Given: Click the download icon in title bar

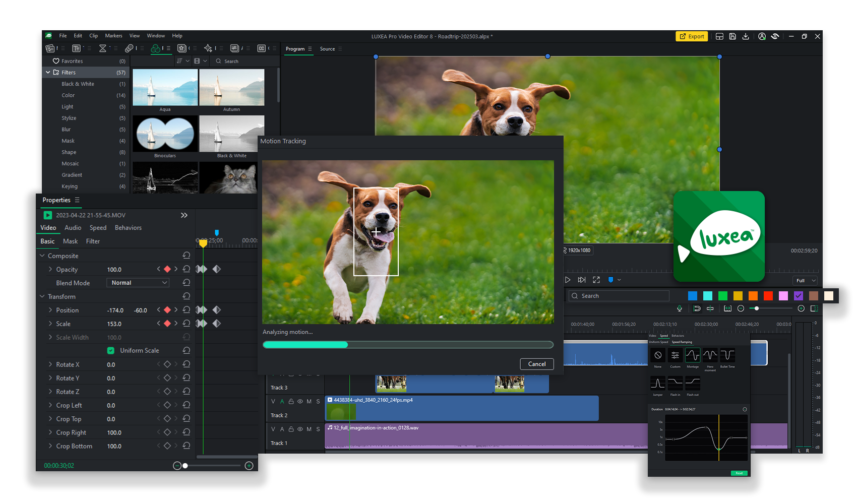Looking at the screenshot, I should (x=746, y=36).
